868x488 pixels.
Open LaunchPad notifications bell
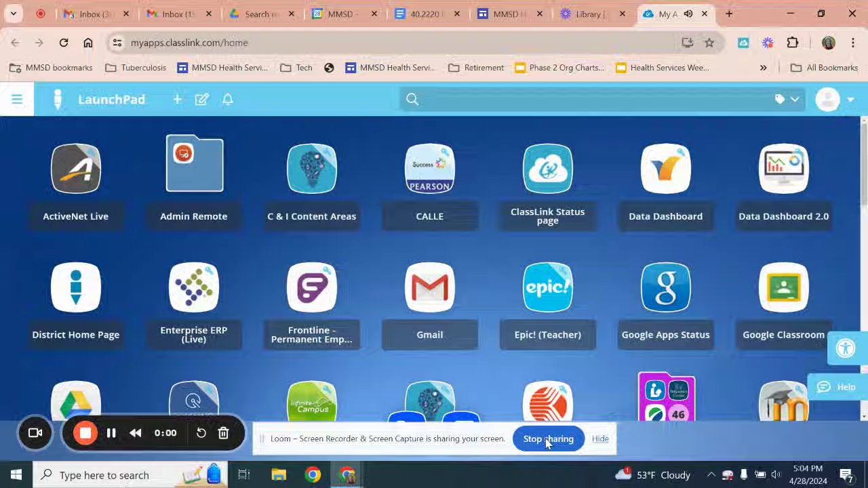pyautogui.click(x=228, y=100)
